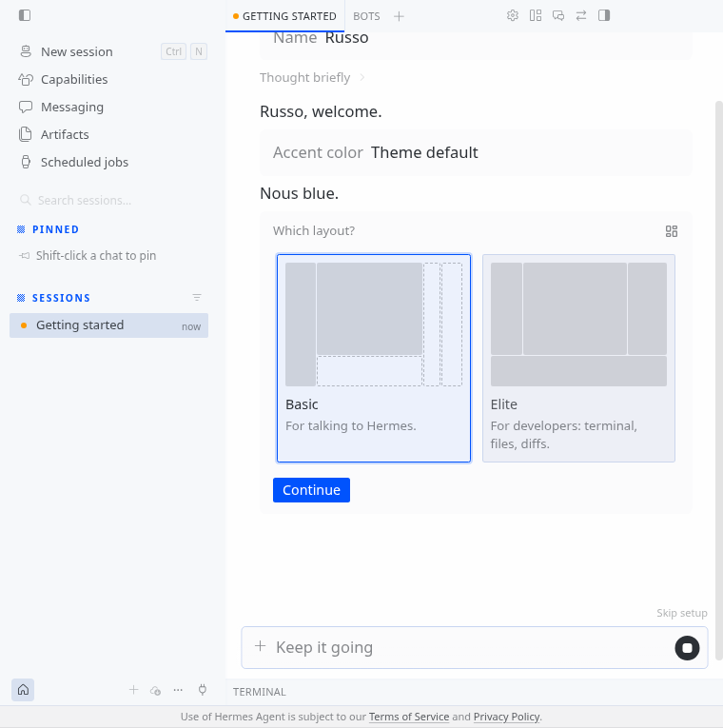The image size is (723, 728).
Task: Stop generation with the round stop button
Action: coord(687,648)
